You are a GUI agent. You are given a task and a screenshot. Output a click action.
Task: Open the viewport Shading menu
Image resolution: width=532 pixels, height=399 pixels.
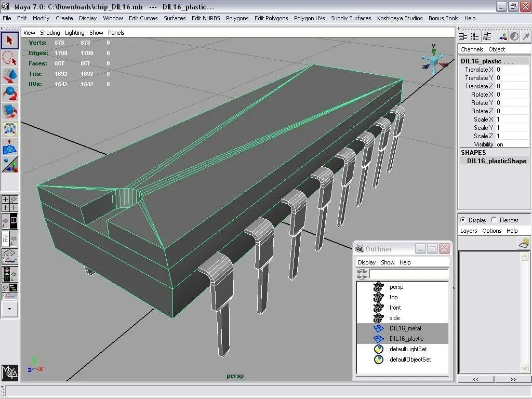(50, 33)
